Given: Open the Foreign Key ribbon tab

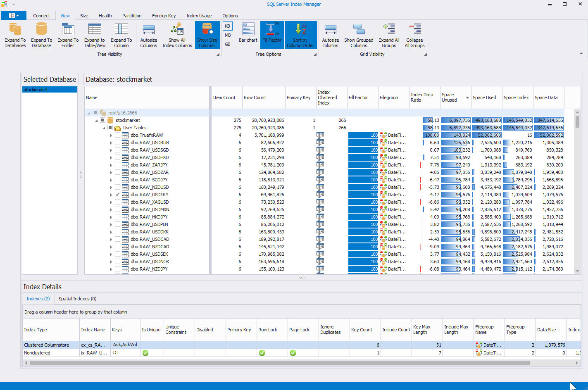Looking at the screenshot, I should pyautogui.click(x=164, y=16).
